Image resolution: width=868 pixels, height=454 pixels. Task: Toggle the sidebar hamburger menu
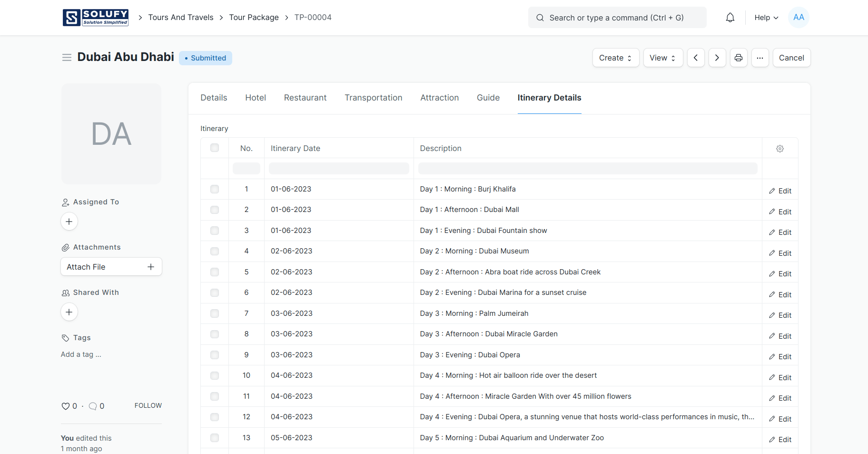67,58
